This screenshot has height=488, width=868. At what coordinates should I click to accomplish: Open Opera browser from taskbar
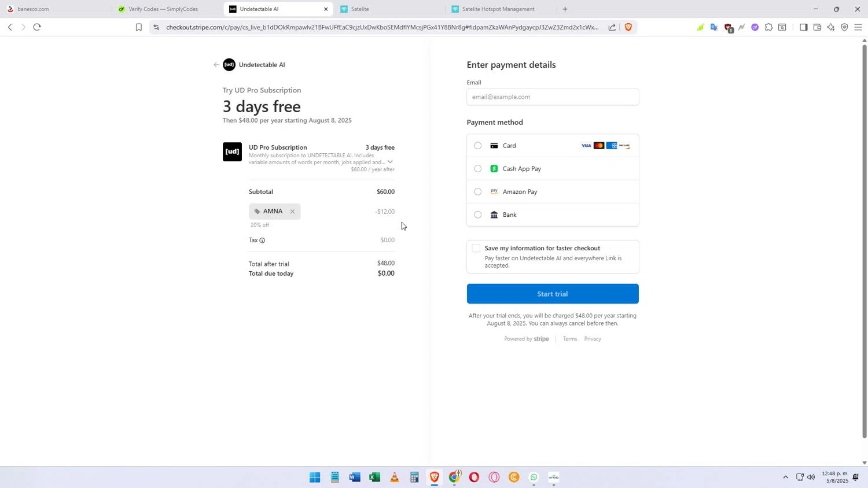tap(474, 478)
